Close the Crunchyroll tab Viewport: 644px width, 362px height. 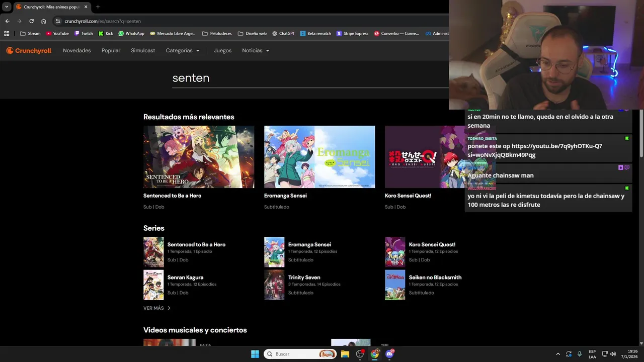tap(86, 7)
